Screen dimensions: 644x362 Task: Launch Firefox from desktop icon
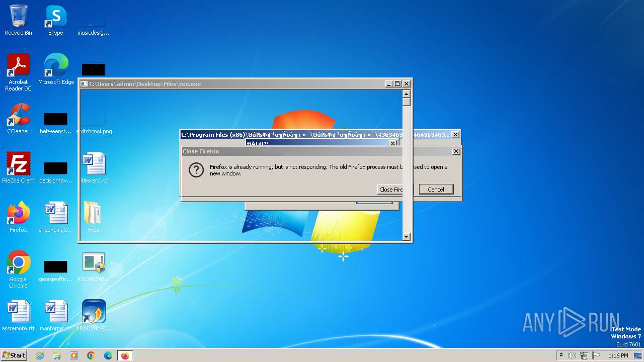tap(18, 217)
